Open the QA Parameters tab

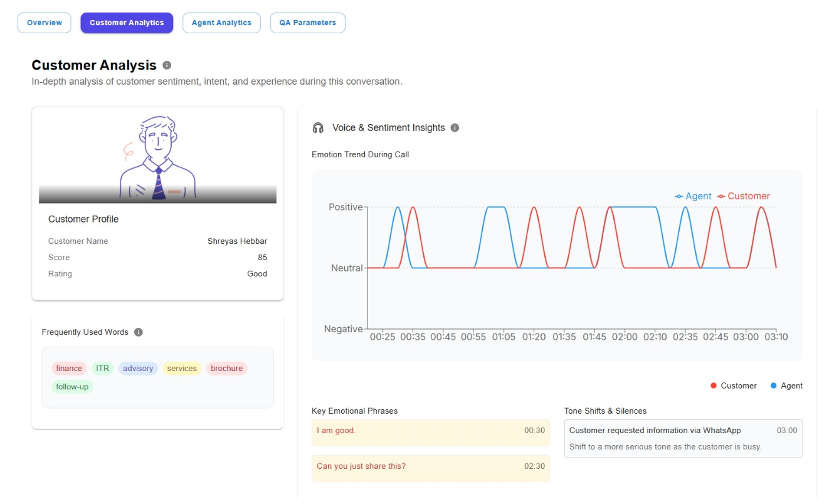307,23
